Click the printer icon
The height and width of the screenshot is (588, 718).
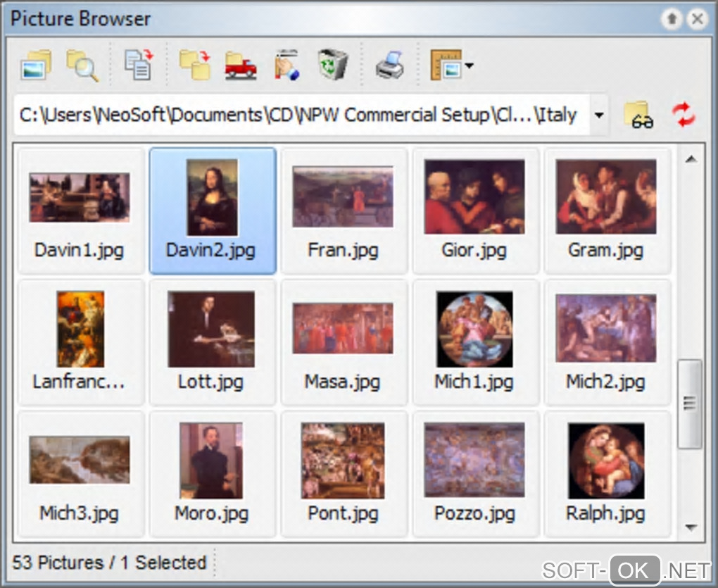(390, 65)
